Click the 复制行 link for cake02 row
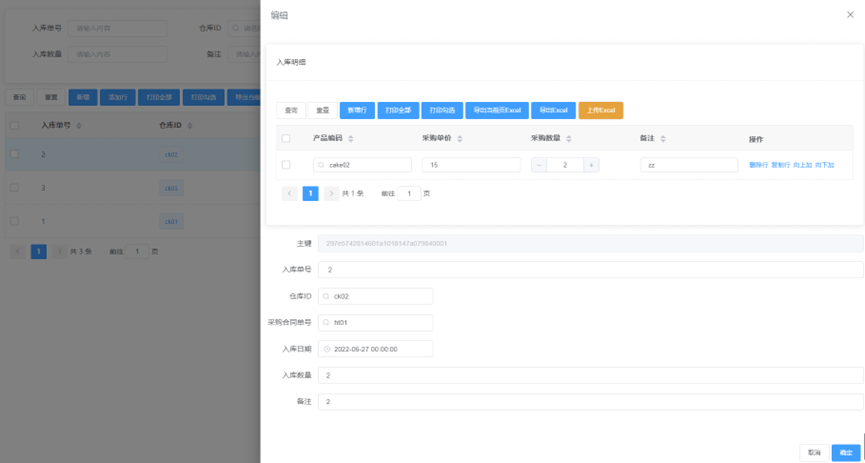This screenshot has width=865, height=463. [x=781, y=165]
